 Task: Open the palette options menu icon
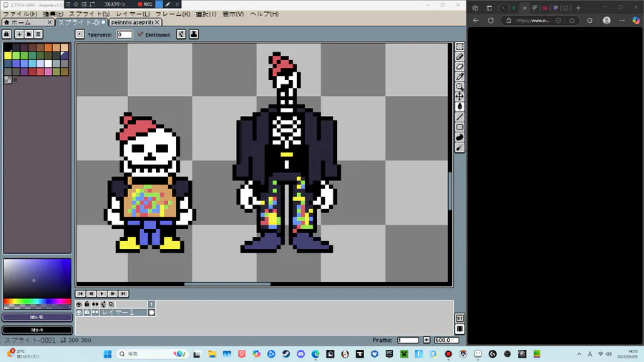[x=38, y=34]
